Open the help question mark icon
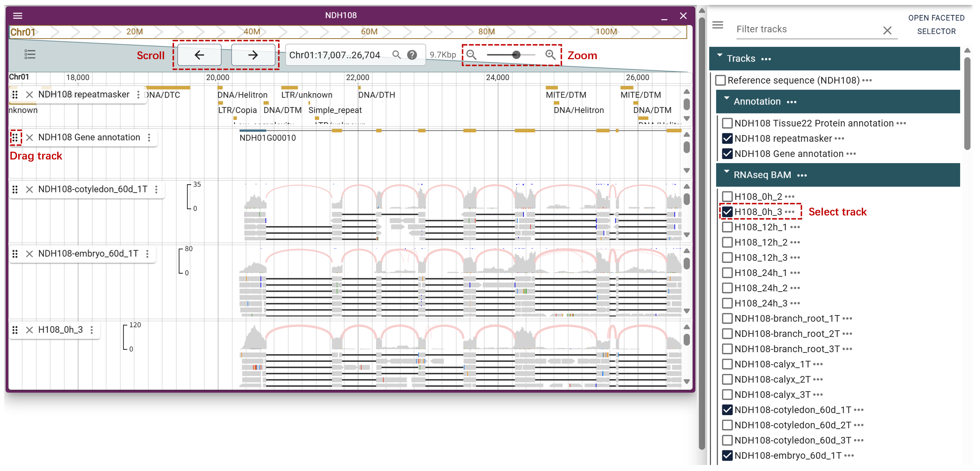980x471 pixels. (x=412, y=55)
